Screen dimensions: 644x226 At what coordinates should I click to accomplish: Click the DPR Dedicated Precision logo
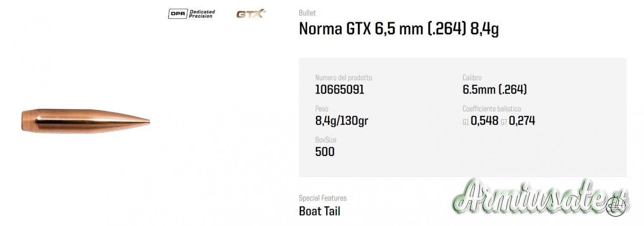coord(191,14)
